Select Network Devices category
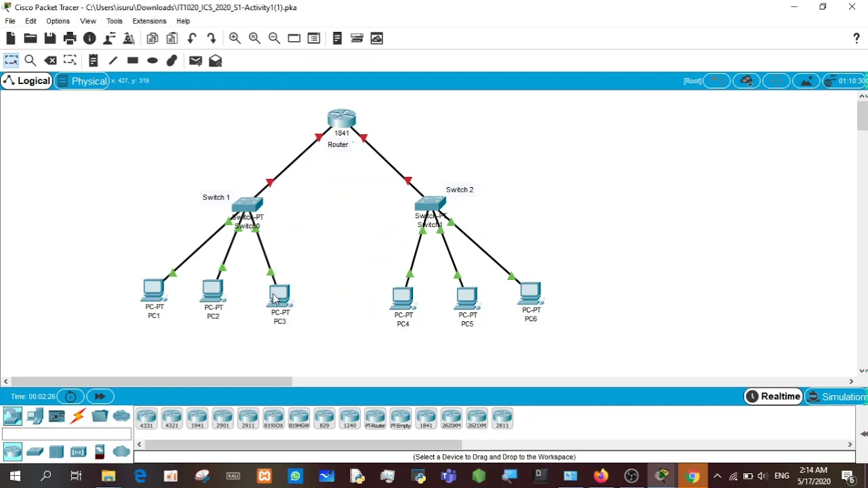The height and width of the screenshot is (488, 868). point(13,416)
